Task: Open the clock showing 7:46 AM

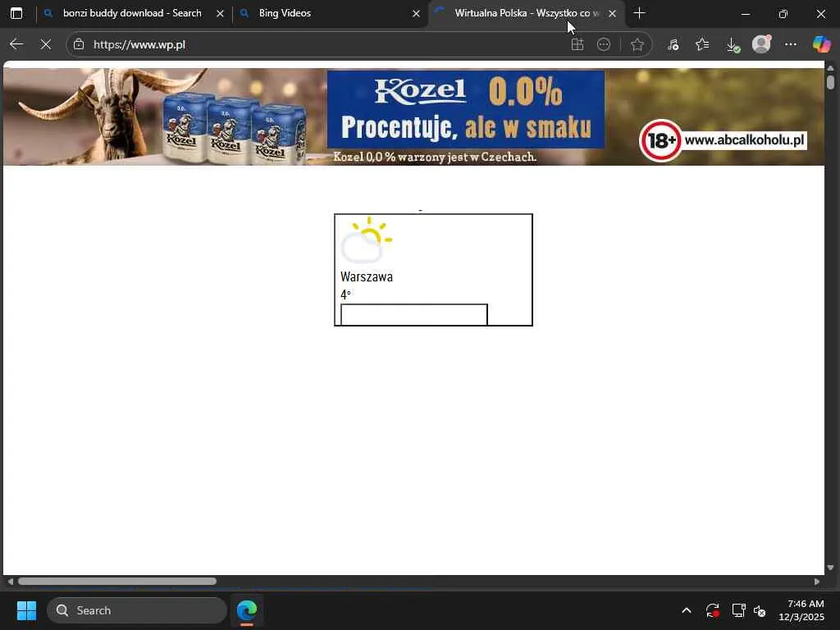Action: (x=801, y=610)
